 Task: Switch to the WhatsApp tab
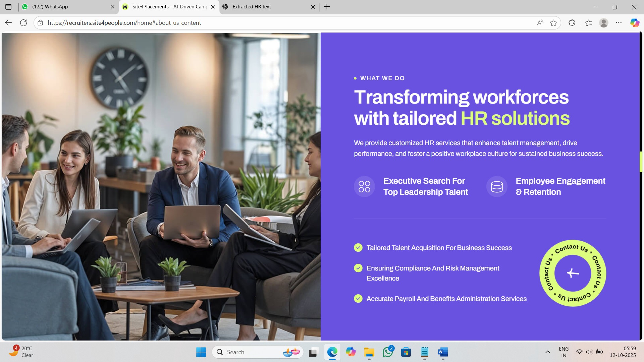(67, 7)
